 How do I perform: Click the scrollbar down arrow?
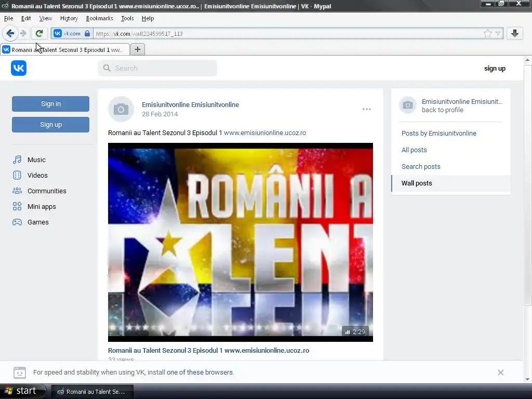pyautogui.click(x=527, y=379)
